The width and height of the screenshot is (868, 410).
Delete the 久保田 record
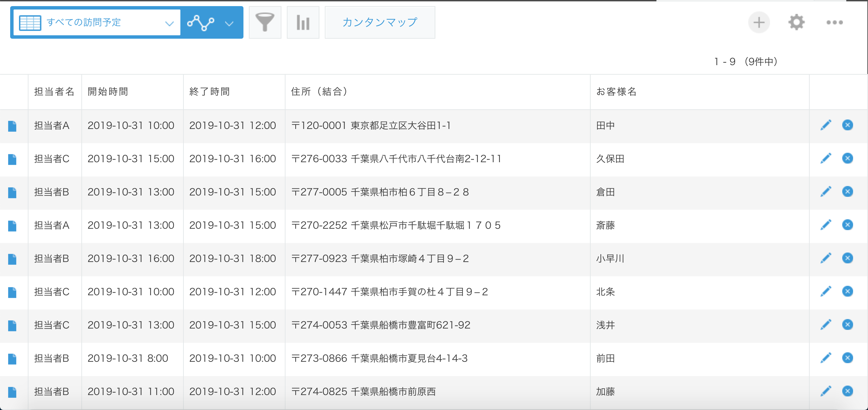click(x=848, y=158)
